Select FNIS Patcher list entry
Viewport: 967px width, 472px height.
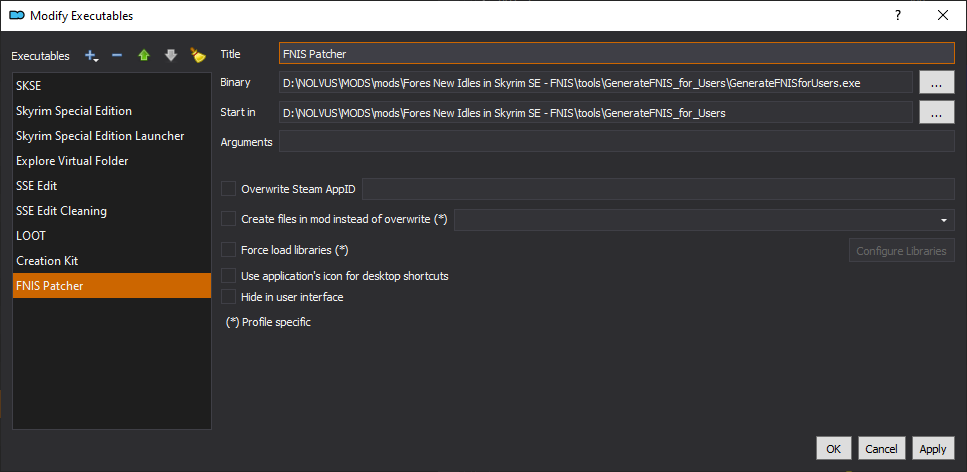pyautogui.click(x=112, y=286)
